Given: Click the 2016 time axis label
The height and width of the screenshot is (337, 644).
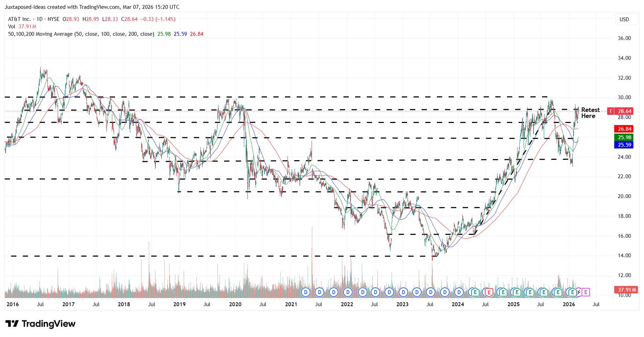Looking at the screenshot, I should tap(13, 304).
